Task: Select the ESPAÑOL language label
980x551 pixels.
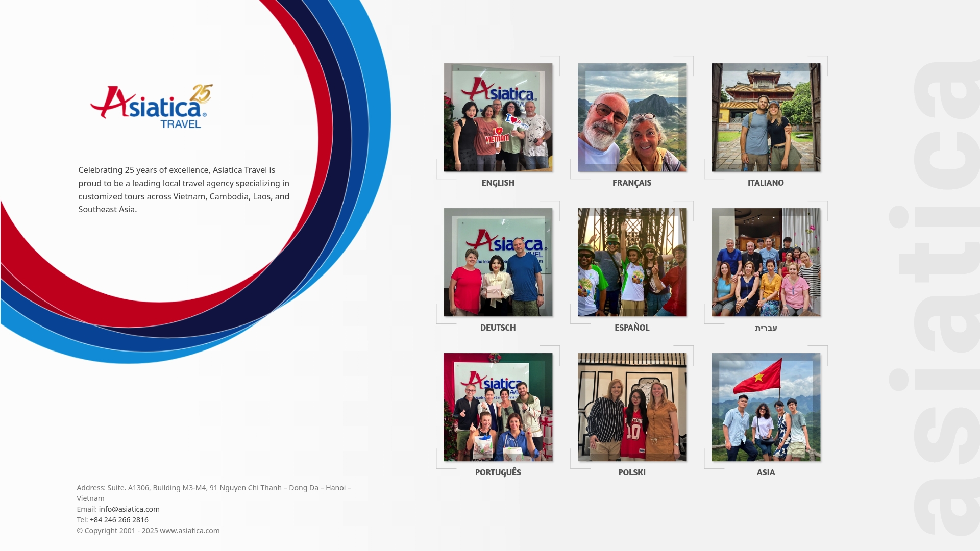Action: coord(632,328)
